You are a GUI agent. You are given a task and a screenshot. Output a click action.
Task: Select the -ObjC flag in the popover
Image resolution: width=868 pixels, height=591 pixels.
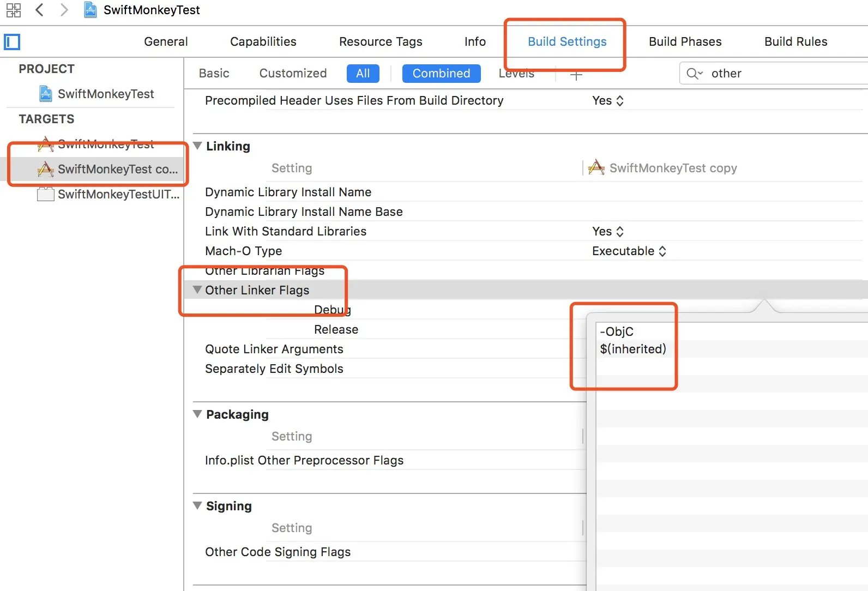coord(617,331)
